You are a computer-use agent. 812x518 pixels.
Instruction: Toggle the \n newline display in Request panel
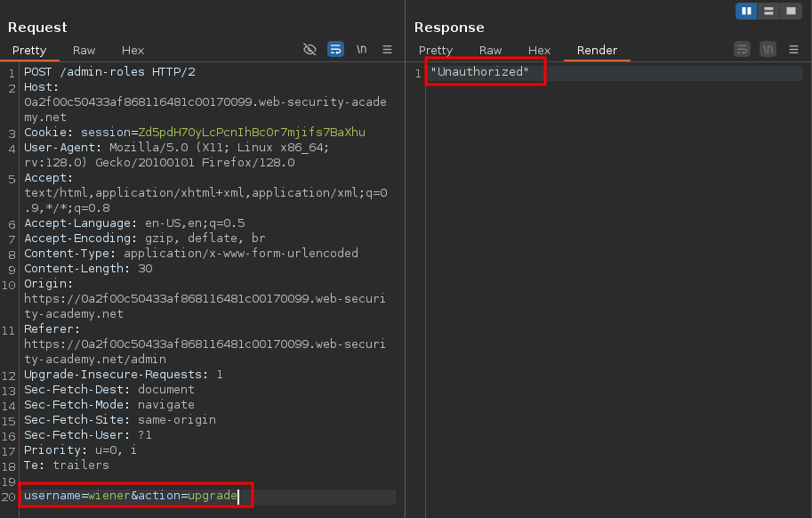tap(362, 50)
